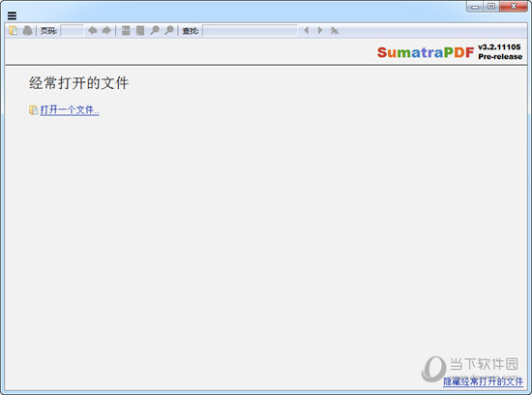Focus the page number input box
This screenshot has width=532, height=395.
(72, 31)
